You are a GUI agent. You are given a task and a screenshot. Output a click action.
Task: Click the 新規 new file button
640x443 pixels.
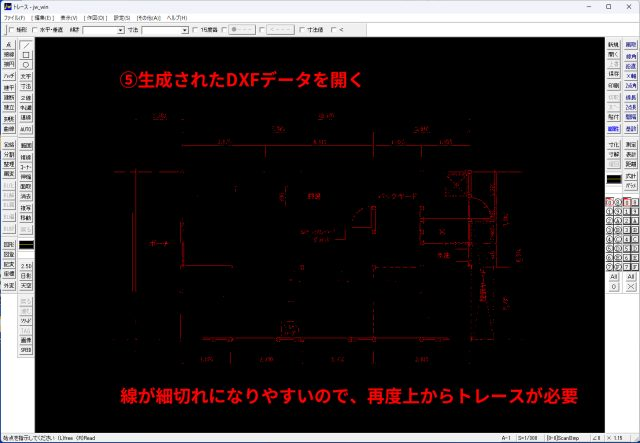point(613,46)
